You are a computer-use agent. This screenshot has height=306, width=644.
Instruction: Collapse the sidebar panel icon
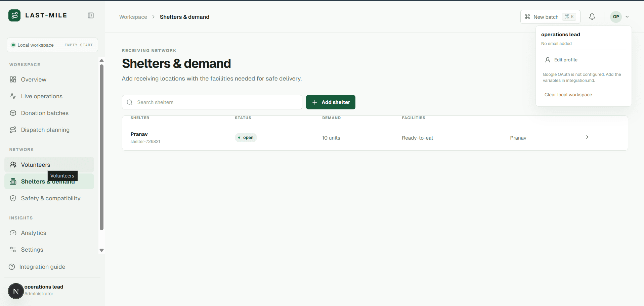[91, 15]
